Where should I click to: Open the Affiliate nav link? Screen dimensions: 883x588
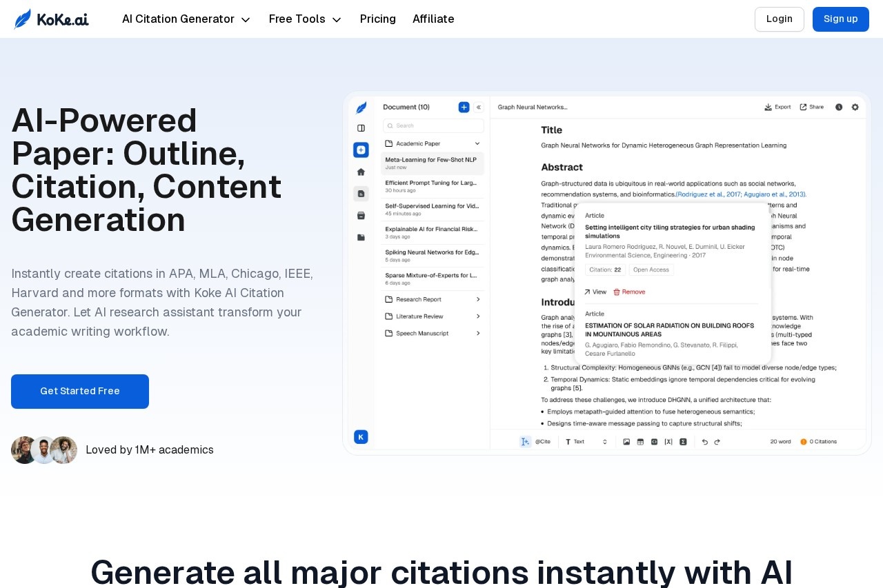click(433, 19)
